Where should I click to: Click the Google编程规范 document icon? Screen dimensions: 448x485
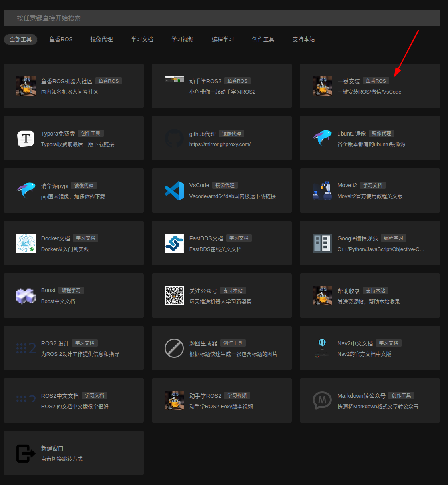[x=322, y=243]
